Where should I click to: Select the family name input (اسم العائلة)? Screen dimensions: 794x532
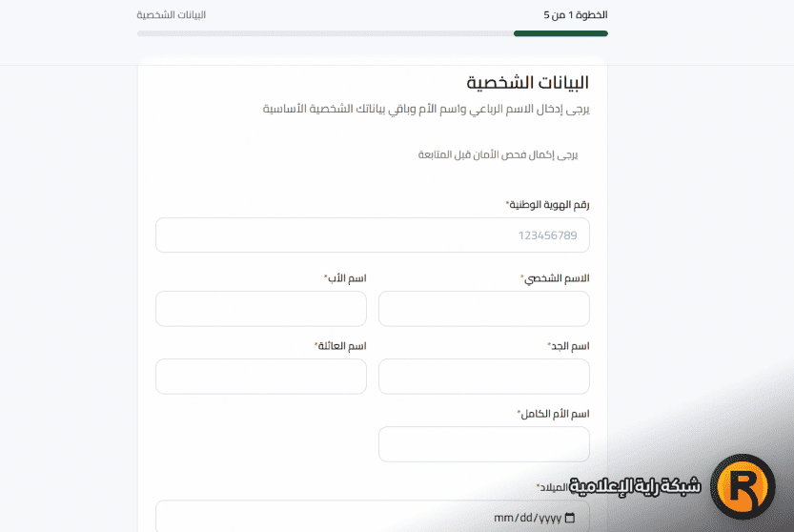pos(260,377)
